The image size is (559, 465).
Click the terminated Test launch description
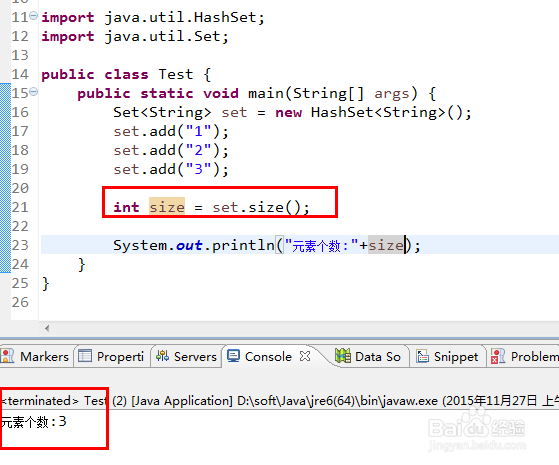click(x=280, y=401)
